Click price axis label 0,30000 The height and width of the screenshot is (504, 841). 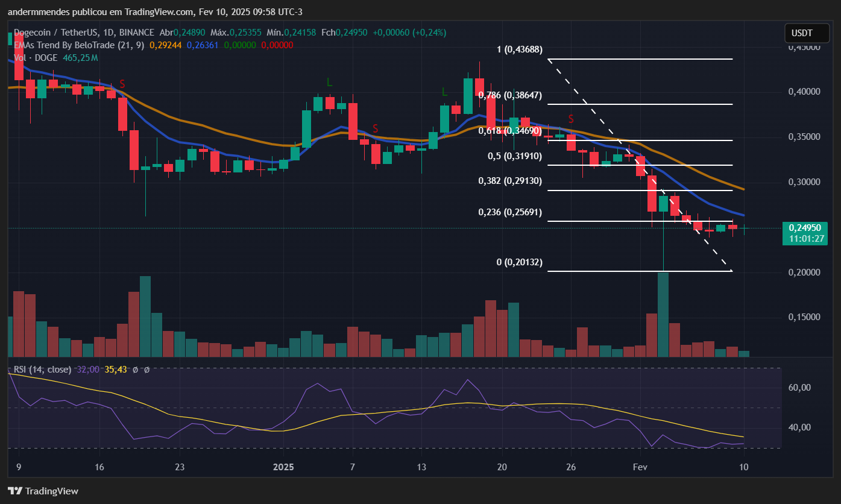(804, 182)
